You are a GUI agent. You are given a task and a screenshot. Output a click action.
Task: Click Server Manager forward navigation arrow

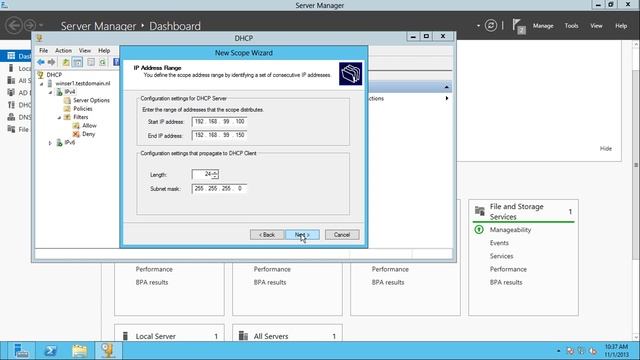[x=30, y=25]
